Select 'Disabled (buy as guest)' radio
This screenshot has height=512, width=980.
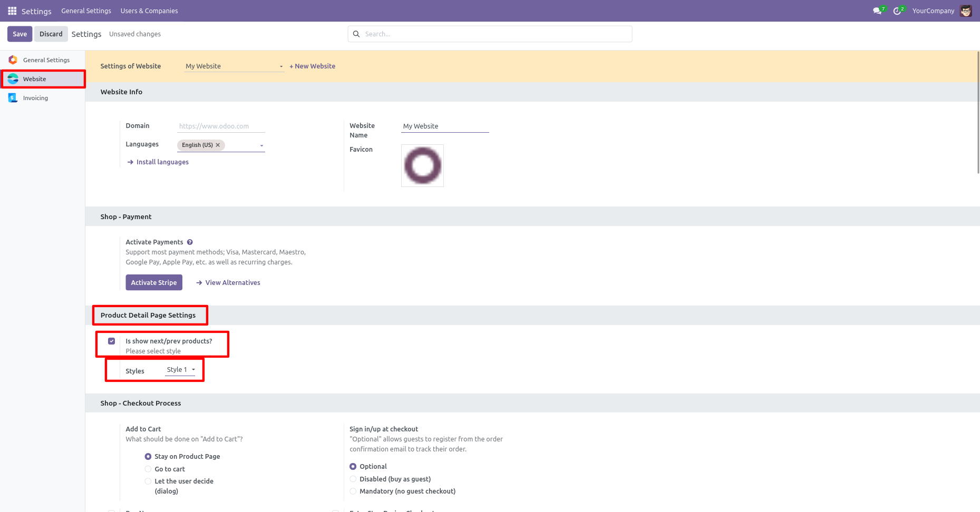tap(353, 479)
